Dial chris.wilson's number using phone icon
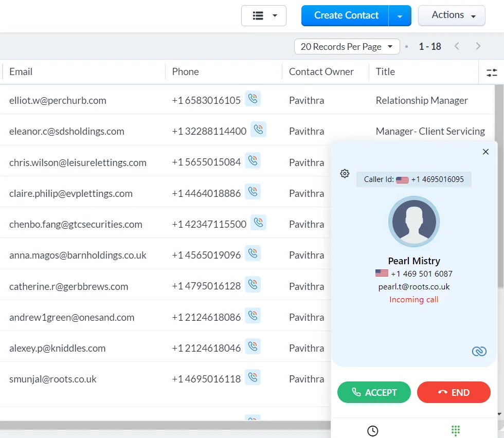The image size is (504, 438). [x=253, y=161]
